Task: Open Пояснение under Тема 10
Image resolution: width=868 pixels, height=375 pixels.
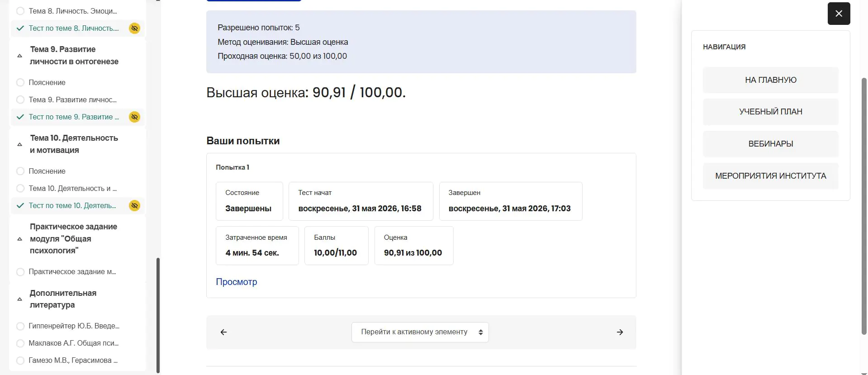Action: 47,171
